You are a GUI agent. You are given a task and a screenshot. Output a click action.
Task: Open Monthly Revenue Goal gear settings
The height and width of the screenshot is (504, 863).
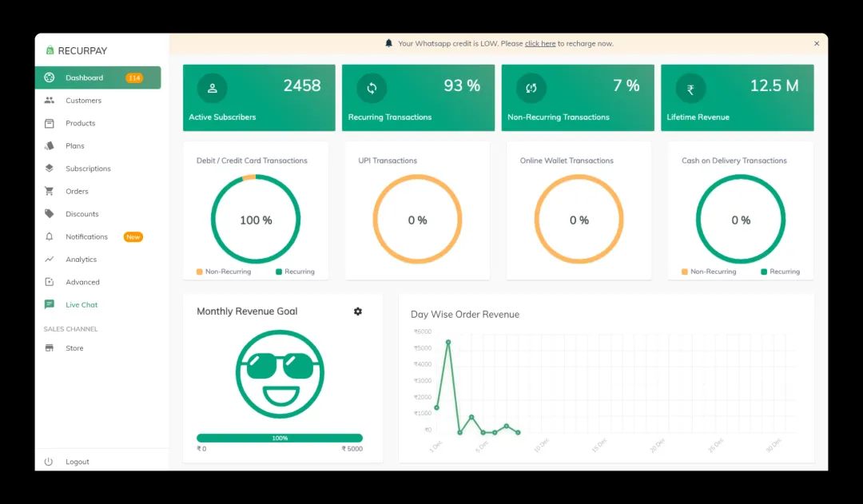[358, 312]
